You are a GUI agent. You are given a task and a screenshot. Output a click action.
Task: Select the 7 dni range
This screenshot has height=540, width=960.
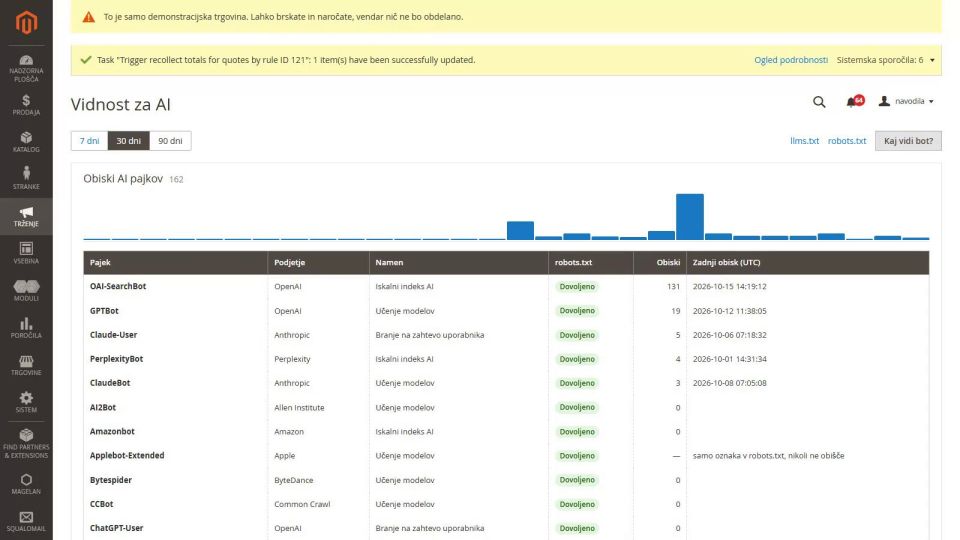(x=89, y=141)
